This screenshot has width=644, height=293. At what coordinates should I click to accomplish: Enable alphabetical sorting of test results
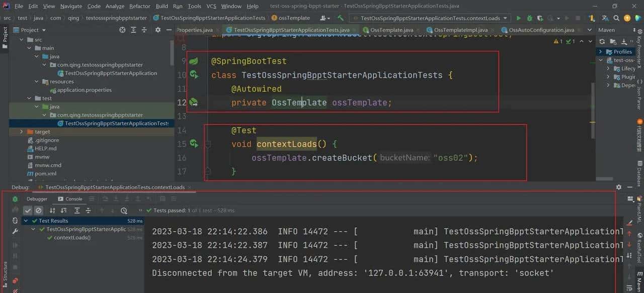[52, 211]
